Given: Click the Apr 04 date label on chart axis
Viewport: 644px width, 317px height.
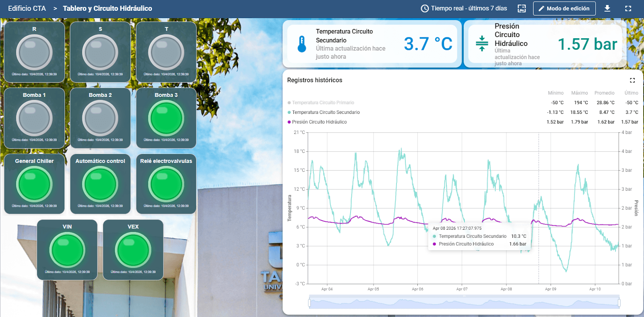Looking at the screenshot, I should pyautogui.click(x=327, y=289).
